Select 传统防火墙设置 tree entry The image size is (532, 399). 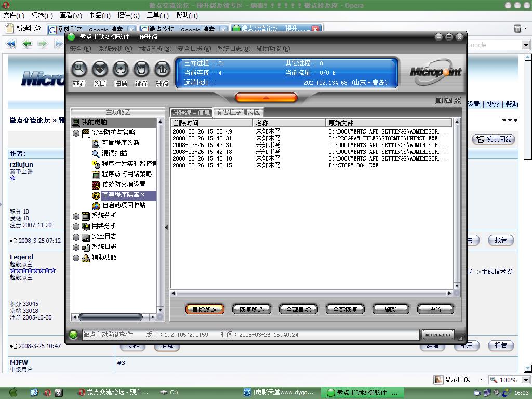[124, 184]
